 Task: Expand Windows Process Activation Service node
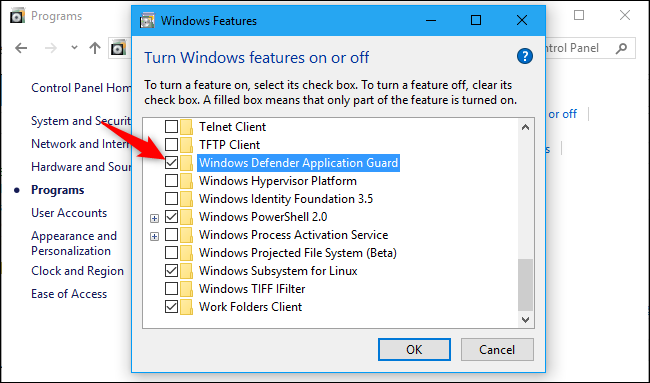point(155,236)
